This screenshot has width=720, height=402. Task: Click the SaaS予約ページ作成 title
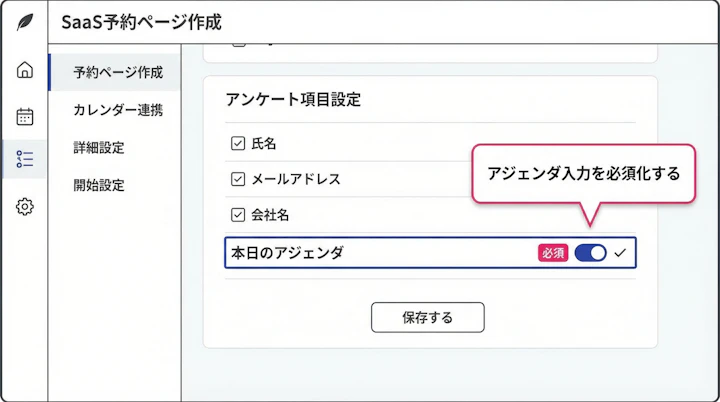pos(141,22)
